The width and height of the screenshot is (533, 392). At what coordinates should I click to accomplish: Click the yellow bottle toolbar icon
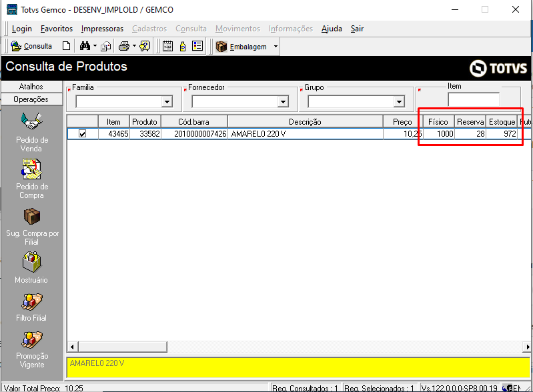pos(183,46)
